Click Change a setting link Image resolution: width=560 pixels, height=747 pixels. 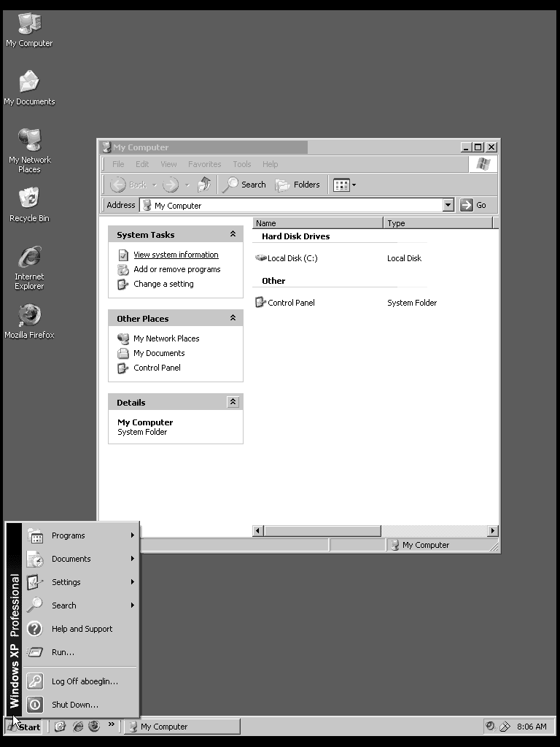163,284
